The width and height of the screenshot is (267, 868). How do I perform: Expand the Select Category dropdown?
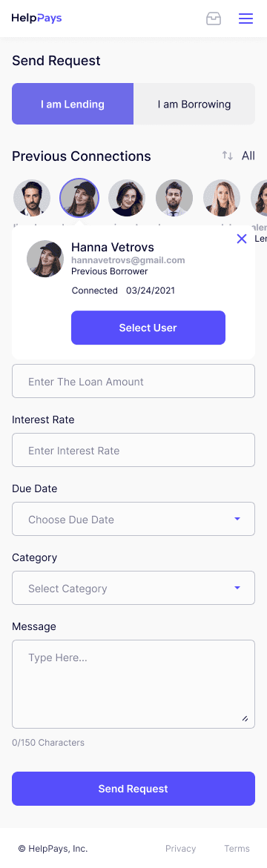(133, 588)
